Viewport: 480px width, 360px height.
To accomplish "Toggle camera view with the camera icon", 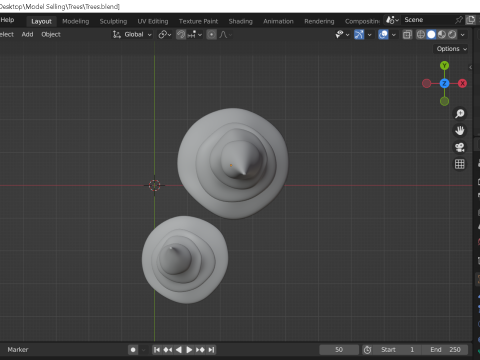I will click(460, 147).
